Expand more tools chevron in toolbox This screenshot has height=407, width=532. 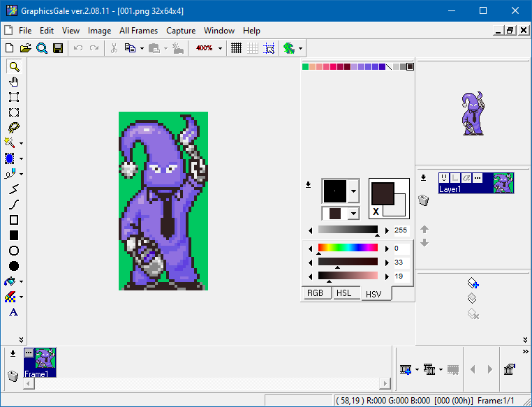click(x=21, y=339)
